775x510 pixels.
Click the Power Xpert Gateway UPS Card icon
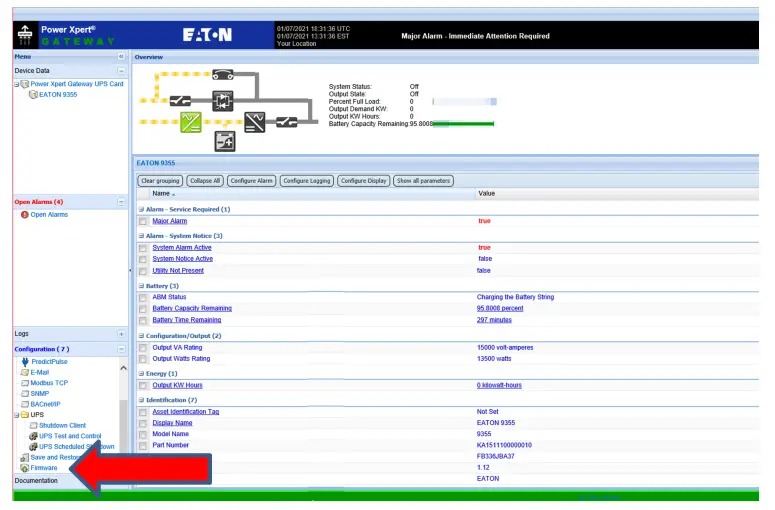click(25, 84)
